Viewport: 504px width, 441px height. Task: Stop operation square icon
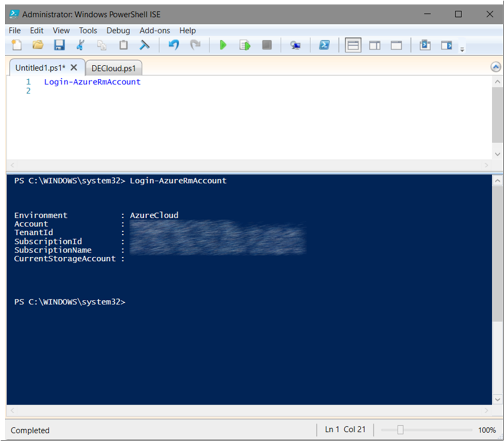(x=267, y=45)
